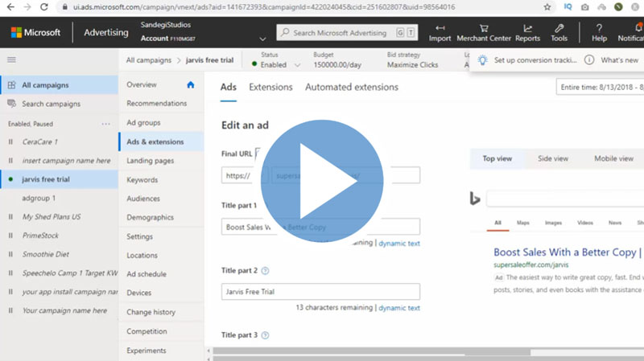Open adgroup 1 item
The width and height of the screenshot is (644, 361).
39,198
